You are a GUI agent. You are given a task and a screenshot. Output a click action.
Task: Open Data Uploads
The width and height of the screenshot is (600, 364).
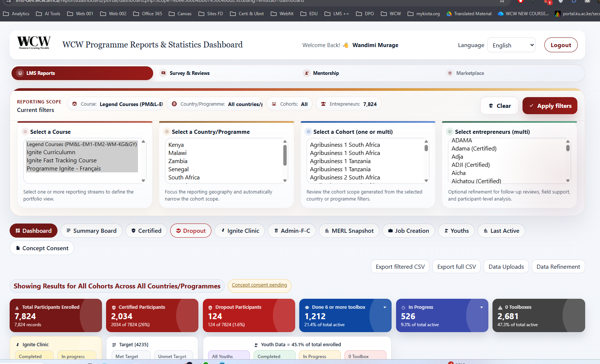tap(506, 267)
